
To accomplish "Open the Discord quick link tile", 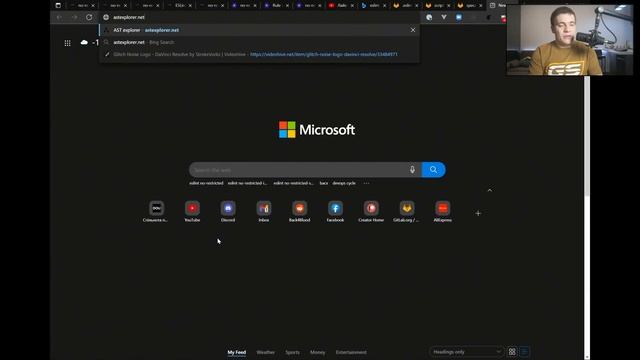I will tap(228, 211).
